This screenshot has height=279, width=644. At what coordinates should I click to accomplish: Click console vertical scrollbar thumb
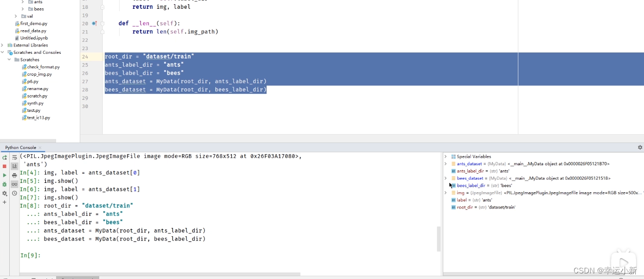[x=439, y=239]
